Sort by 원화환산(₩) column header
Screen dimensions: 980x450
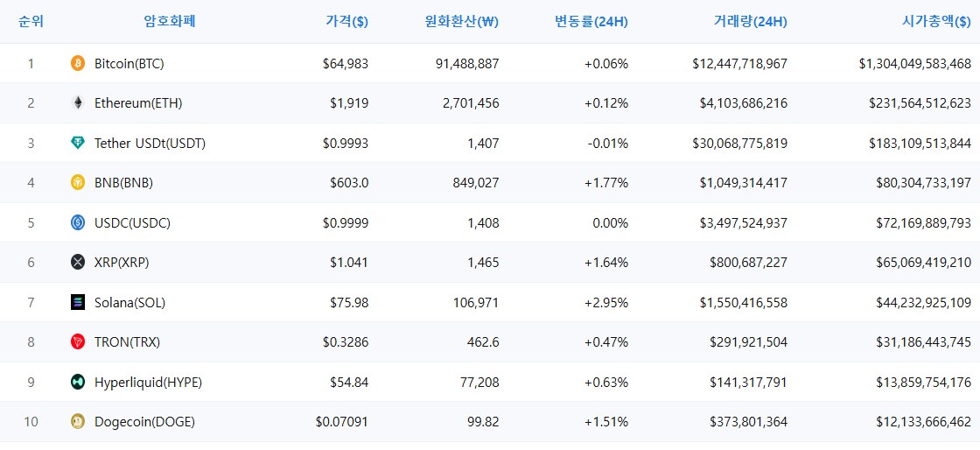click(x=461, y=22)
